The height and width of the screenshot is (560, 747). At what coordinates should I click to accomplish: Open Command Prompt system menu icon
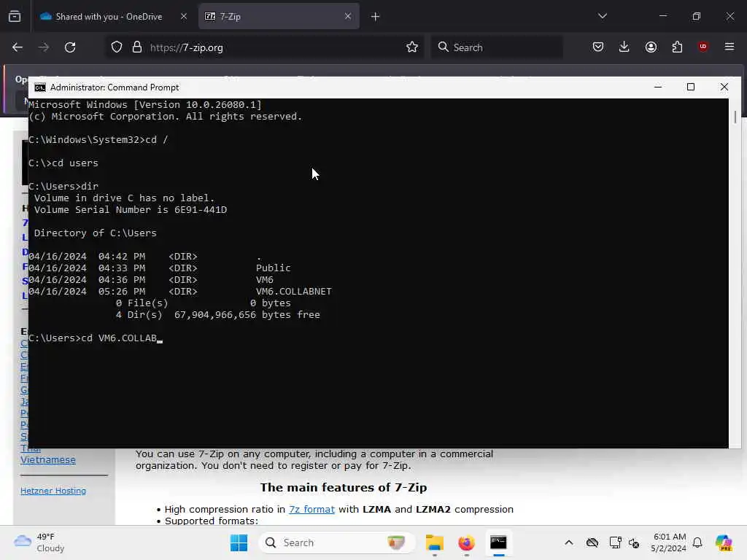[x=40, y=87]
